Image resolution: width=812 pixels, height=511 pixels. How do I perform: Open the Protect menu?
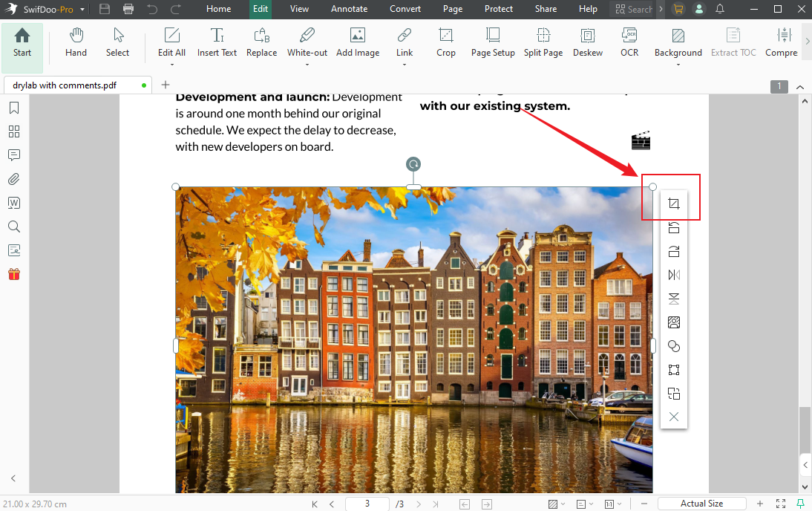coord(498,9)
